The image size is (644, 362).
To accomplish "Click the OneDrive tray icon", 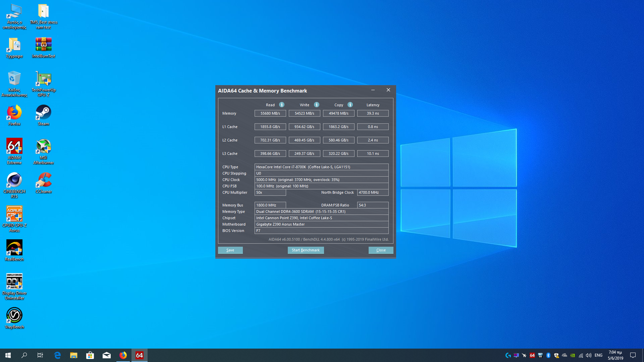I will click(565, 355).
